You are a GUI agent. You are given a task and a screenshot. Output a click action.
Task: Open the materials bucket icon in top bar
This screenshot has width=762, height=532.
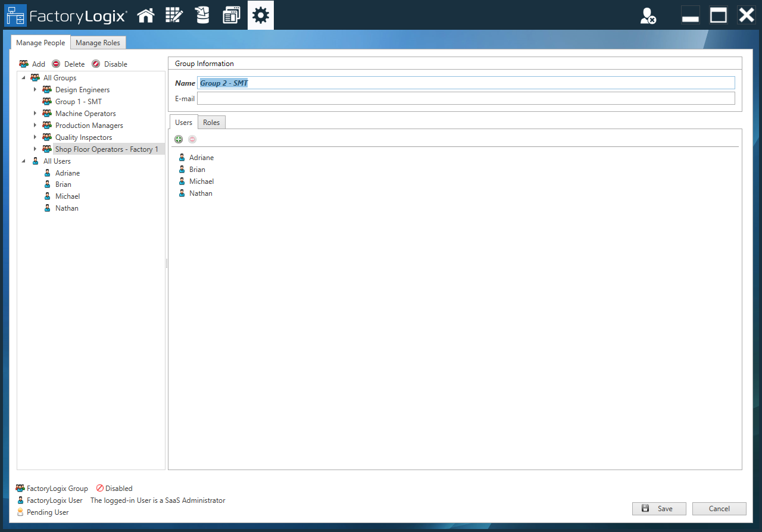point(202,15)
